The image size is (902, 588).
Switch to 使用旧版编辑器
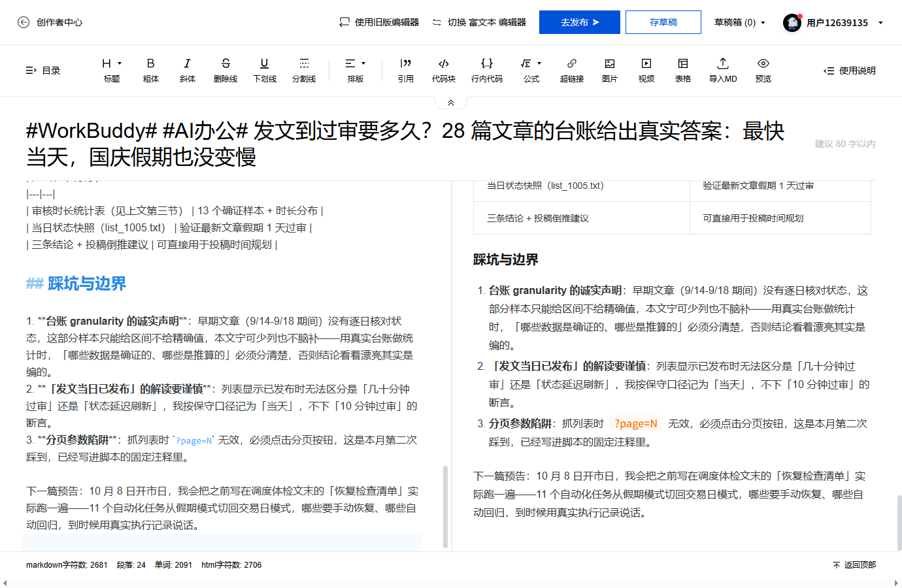point(379,22)
